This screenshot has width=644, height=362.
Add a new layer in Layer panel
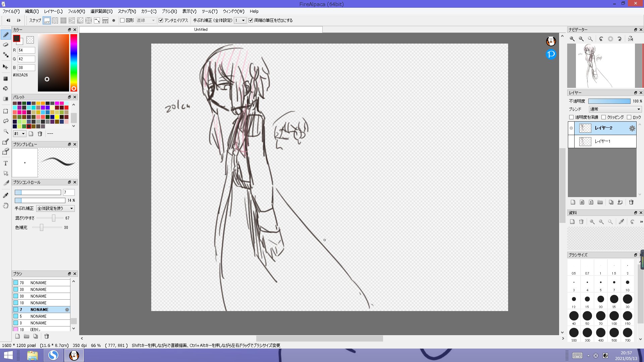coord(573,202)
